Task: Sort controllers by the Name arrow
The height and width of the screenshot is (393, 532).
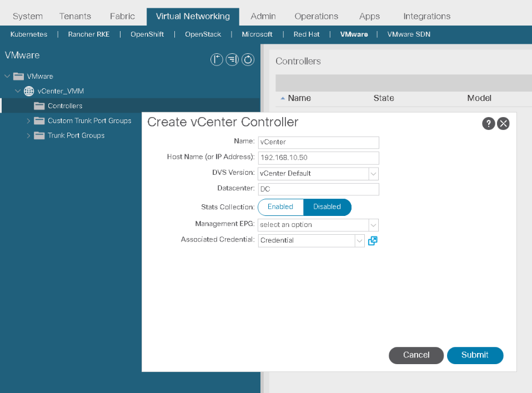Action: pyautogui.click(x=283, y=98)
